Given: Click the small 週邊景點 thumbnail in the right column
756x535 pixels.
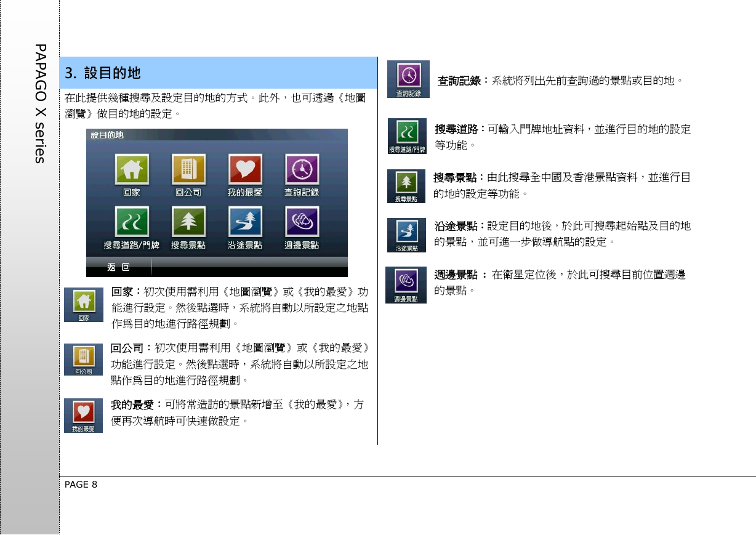Looking at the screenshot, I should coord(406,285).
